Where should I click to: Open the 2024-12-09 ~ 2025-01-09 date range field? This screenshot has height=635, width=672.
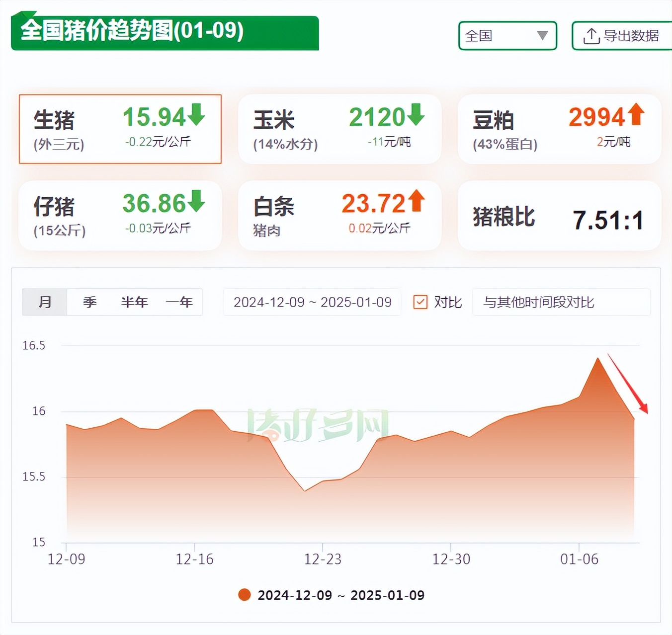312,302
